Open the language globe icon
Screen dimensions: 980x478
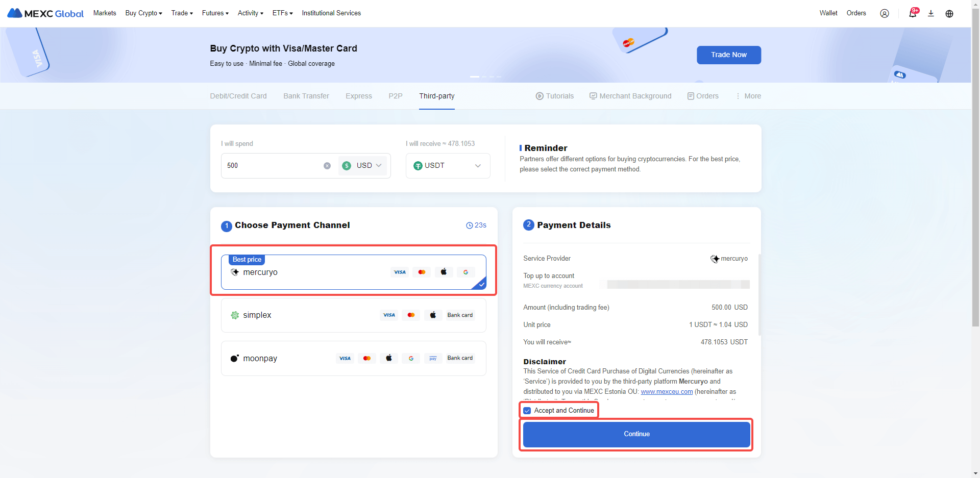(949, 14)
